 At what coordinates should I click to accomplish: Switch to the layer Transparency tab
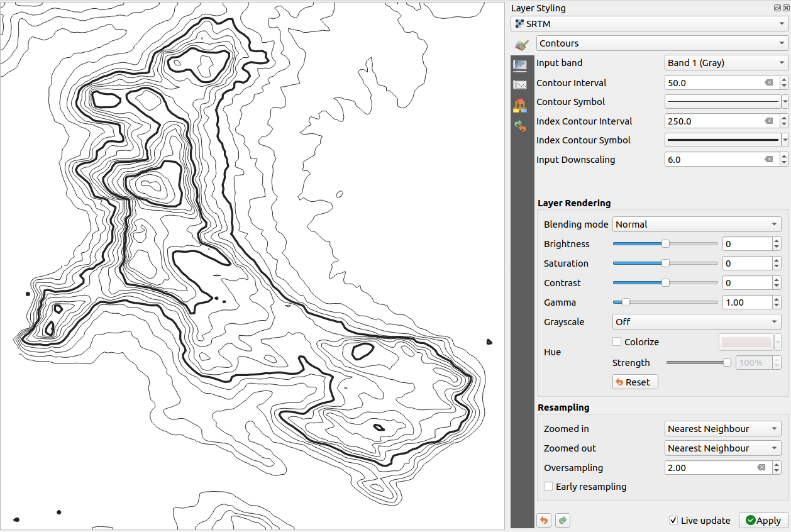[x=521, y=65]
